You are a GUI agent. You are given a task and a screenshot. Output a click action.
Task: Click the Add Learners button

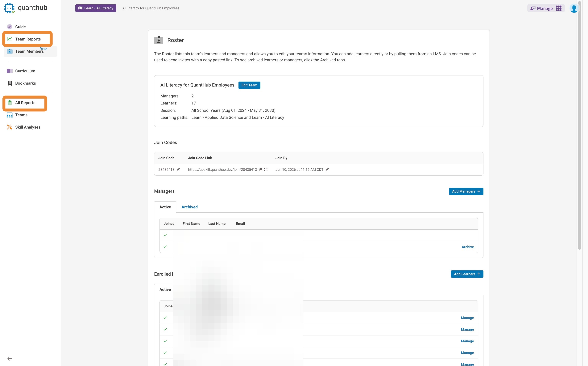click(467, 274)
